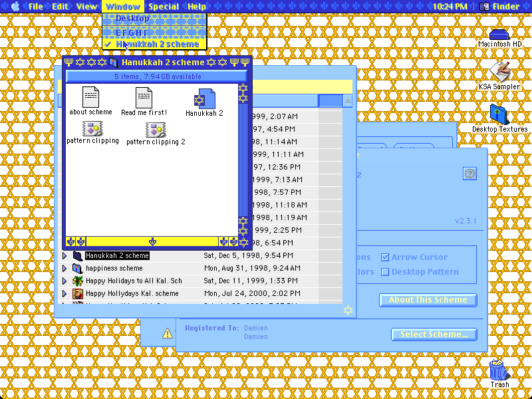Click the vertical scrollbar track in Hanukkah 2 scheme window
Screen dimensions: 532x399
(x=243, y=160)
